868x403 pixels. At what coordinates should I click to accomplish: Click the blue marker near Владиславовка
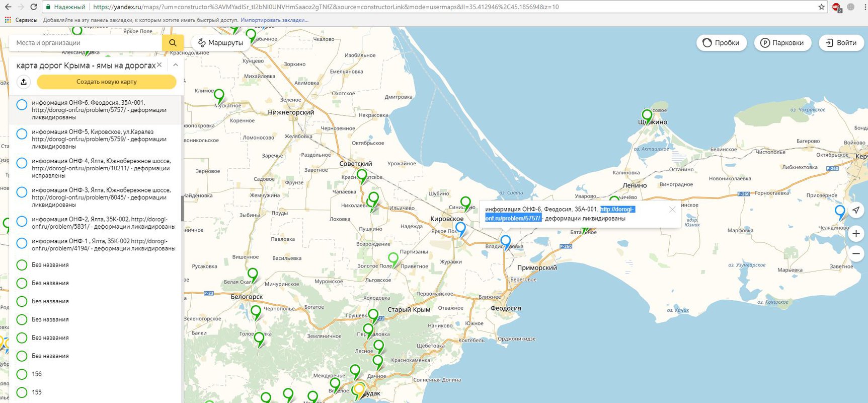(x=506, y=242)
